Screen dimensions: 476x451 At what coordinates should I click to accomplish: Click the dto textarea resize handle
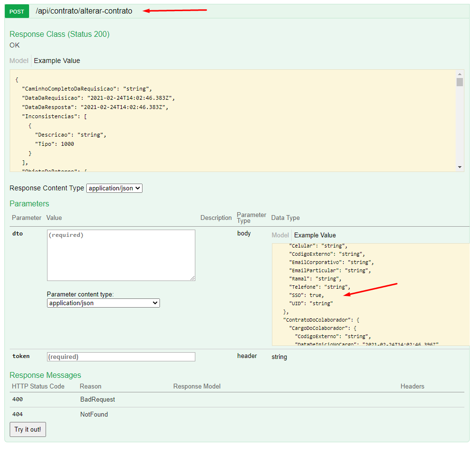[192, 278]
